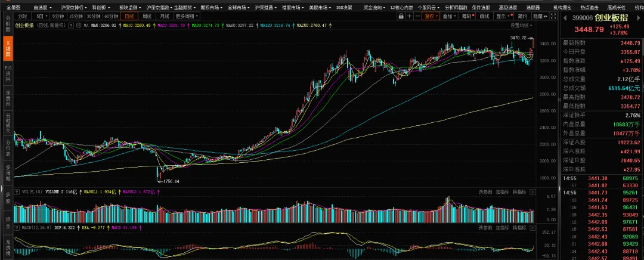Screen dimensions: 644x260
Task: Switch to 周线 period tab
Action: point(147,17)
